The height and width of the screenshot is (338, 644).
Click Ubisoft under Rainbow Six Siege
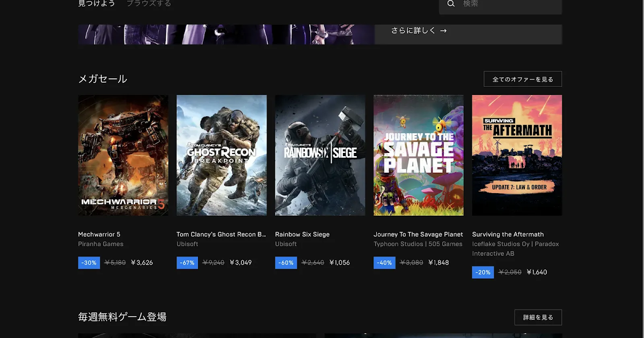[x=286, y=244]
